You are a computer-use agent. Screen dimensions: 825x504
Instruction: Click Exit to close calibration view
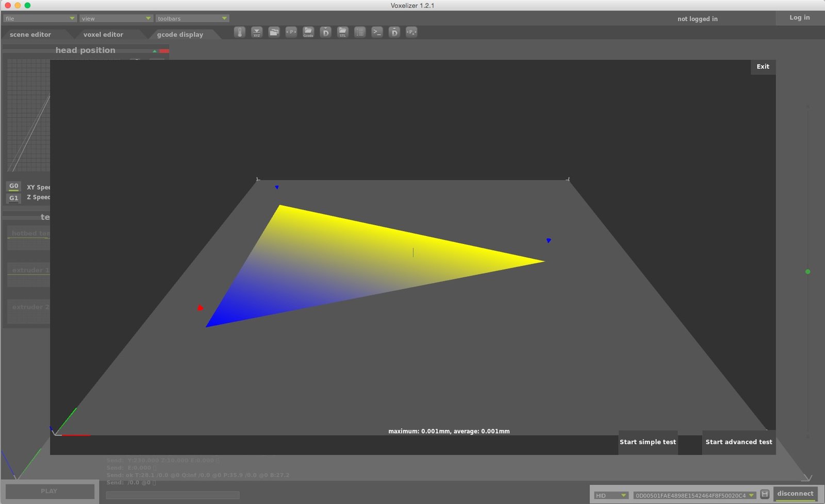click(x=763, y=66)
